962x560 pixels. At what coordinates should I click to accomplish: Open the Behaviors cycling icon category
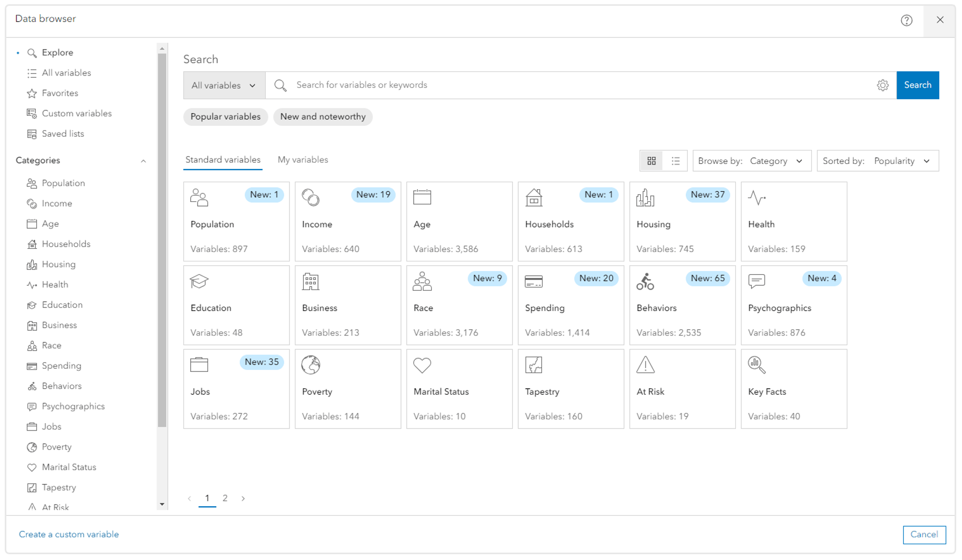pyautogui.click(x=681, y=305)
